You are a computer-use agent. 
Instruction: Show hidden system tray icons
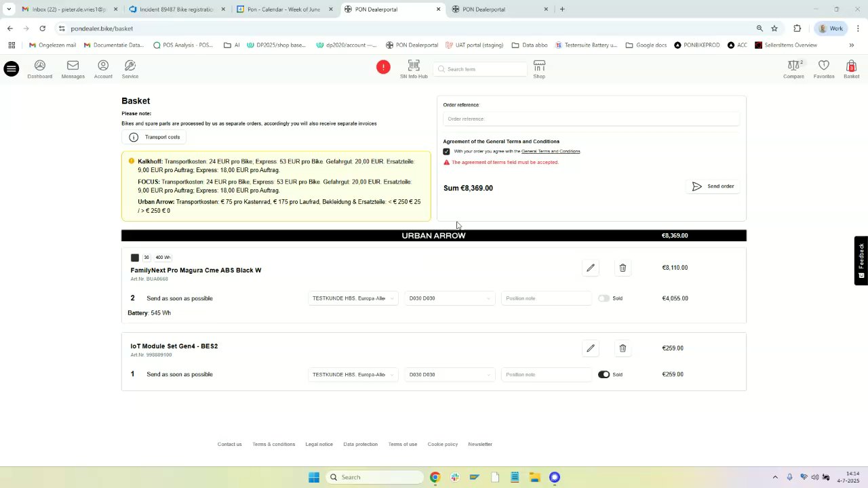(775, 477)
